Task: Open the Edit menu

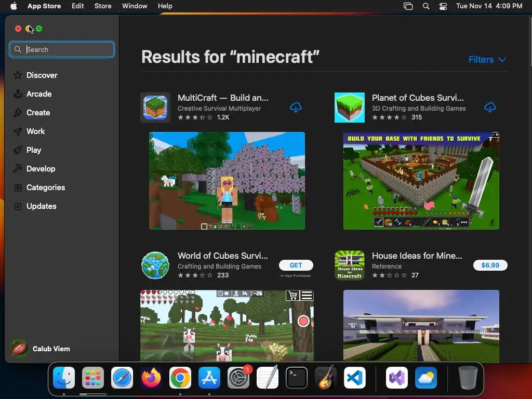Action: (x=78, y=6)
